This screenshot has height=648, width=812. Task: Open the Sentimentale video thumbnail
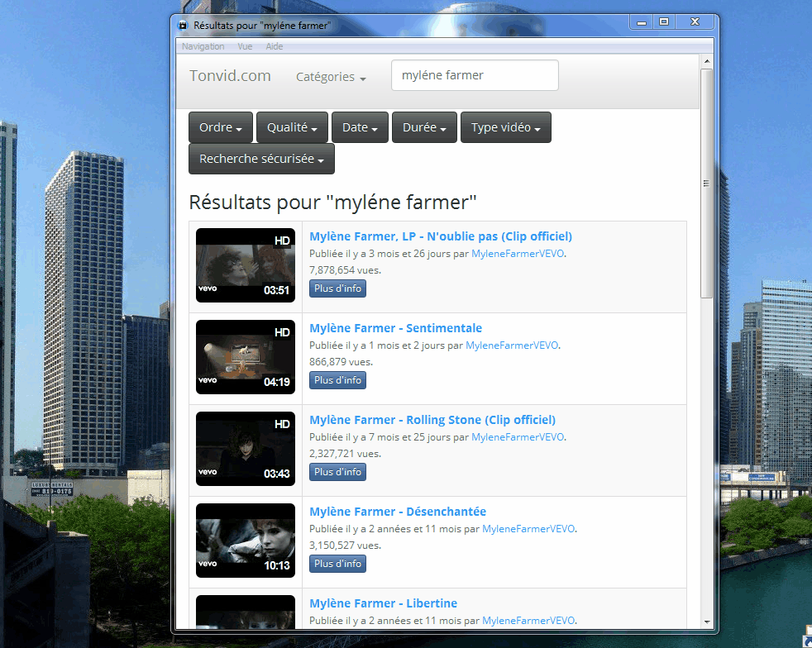pyautogui.click(x=246, y=356)
